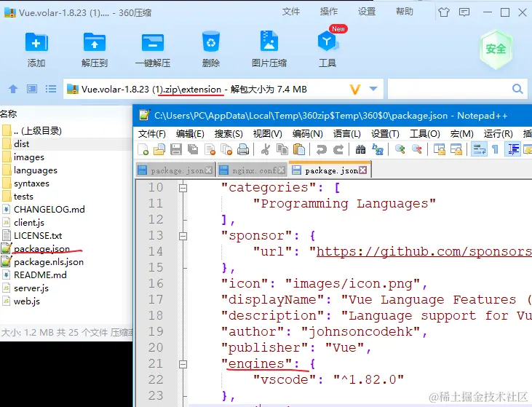Click the Redo arrow icon
532x407 pixels.
tap(338, 149)
